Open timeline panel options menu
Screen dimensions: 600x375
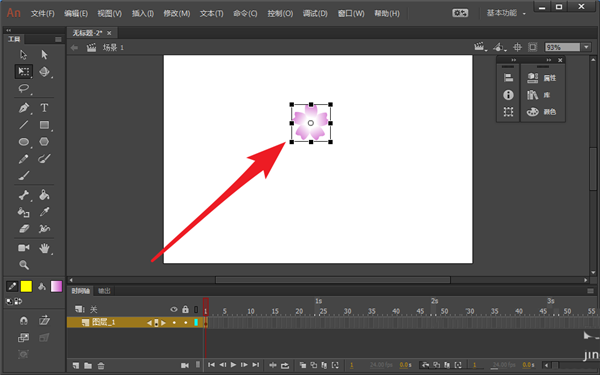click(x=590, y=291)
